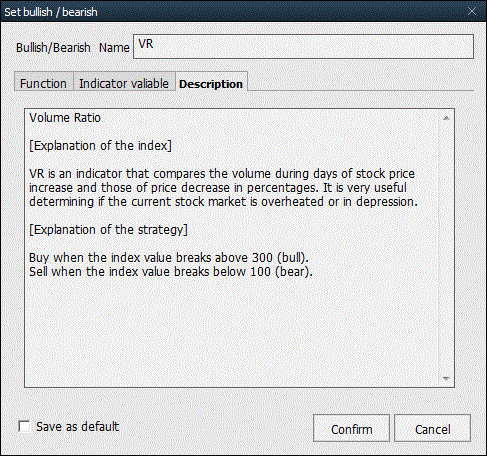Click the Buy when index breaks above 300 line
Image resolution: width=487 pixels, height=456 pixels.
pyautogui.click(x=169, y=258)
